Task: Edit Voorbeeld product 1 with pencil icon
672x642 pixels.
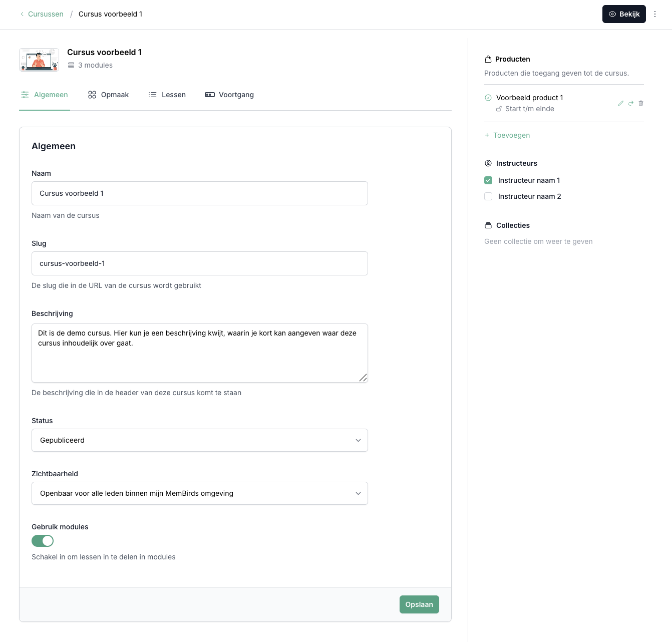Action: (621, 103)
